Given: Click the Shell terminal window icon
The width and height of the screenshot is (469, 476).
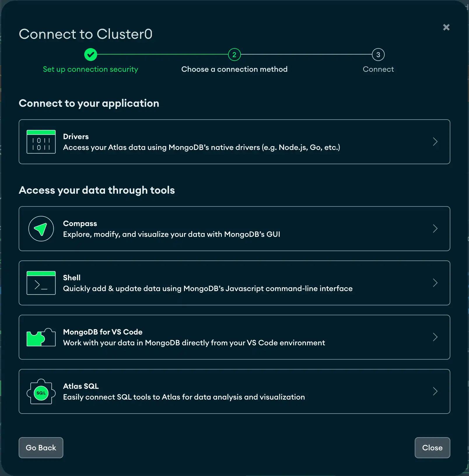Looking at the screenshot, I should coord(41,283).
